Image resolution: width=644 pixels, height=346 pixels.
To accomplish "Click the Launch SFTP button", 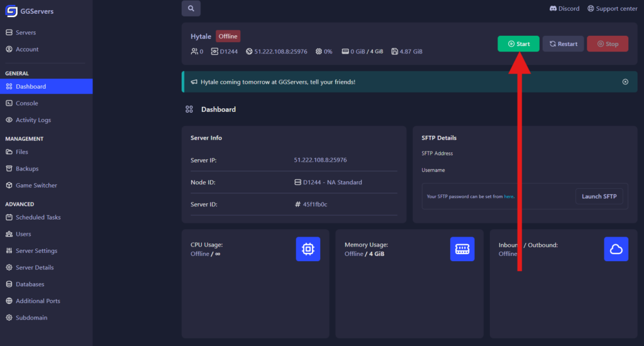I will 599,196.
